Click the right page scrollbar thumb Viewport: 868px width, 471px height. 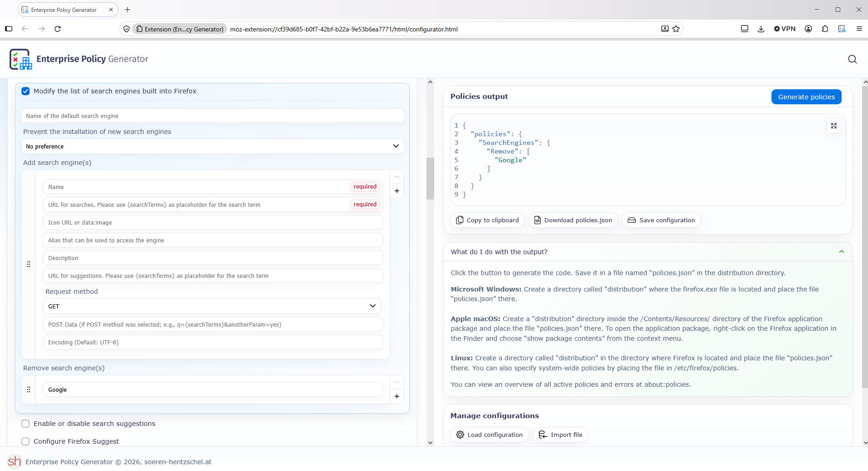pyautogui.click(x=865, y=237)
